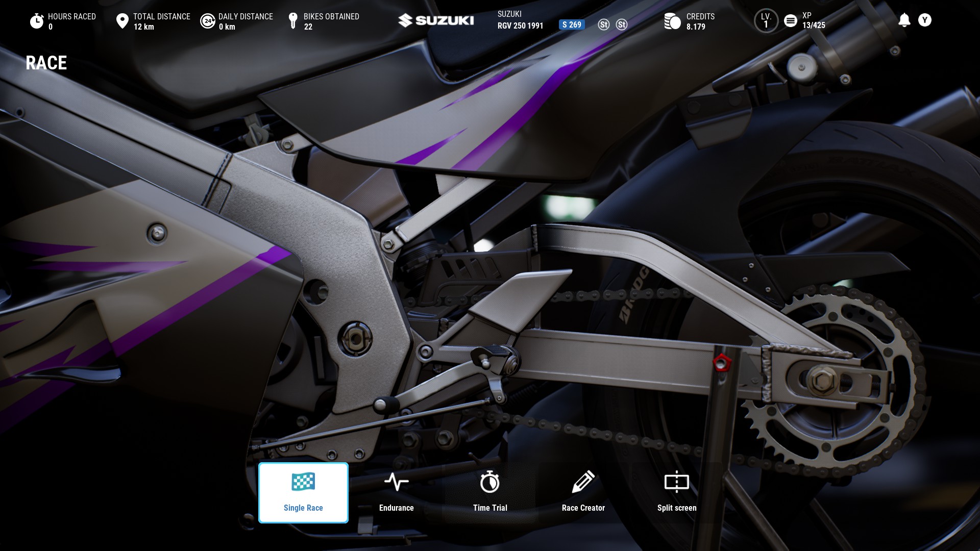Click the total distance pin icon

click(122, 21)
